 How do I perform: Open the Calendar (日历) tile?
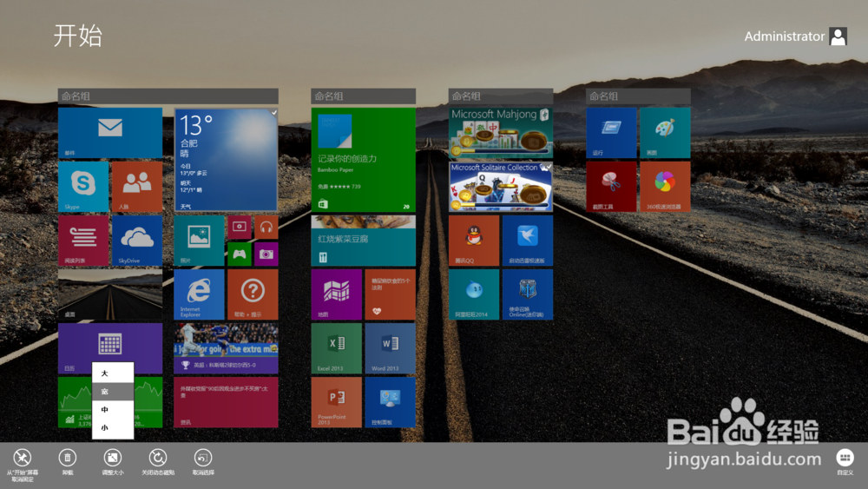coord(110,348)
